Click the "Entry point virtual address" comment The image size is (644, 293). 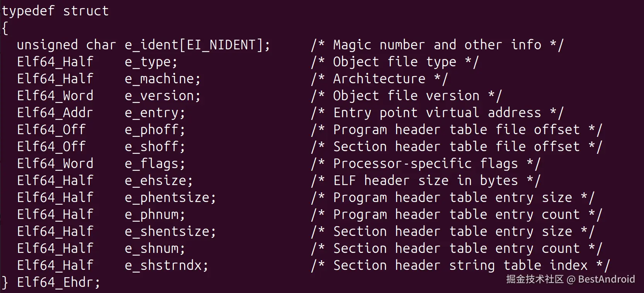pyautogui.click(x=437, y=113)
